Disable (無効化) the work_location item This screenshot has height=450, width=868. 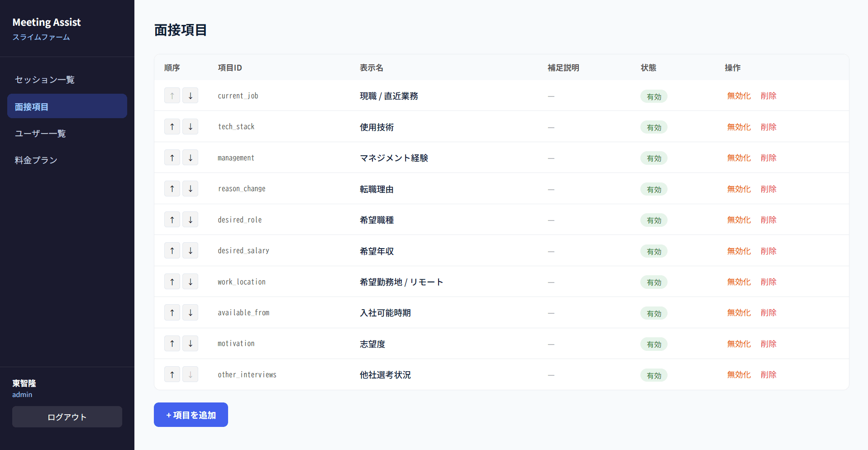point(739,282)
